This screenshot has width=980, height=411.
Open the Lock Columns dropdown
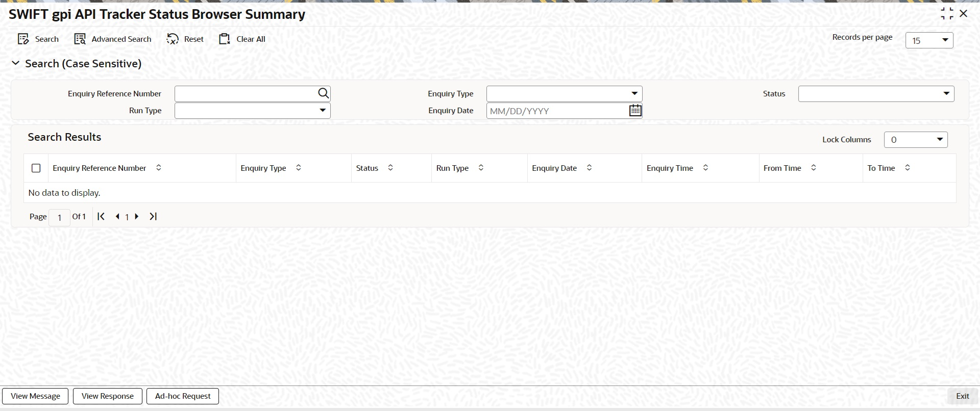point(916,140)
